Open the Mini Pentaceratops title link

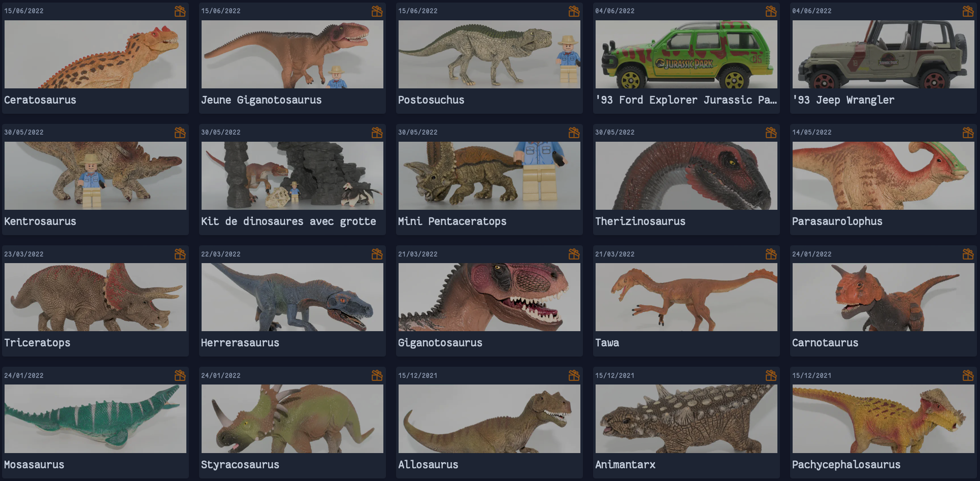pyautogui.click(x=452, y=221)
